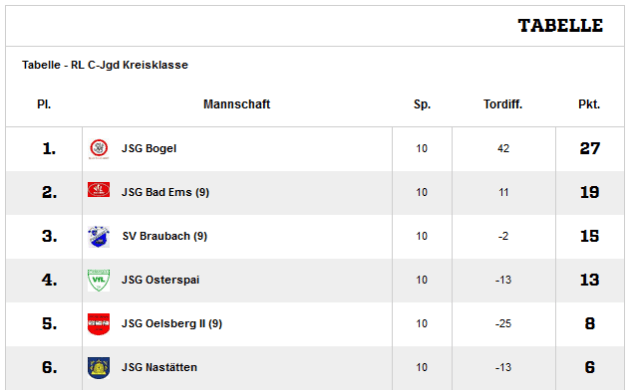Click the Pl. column header
Image resolution: width=630 pixels, height=390 pixels.
44,104
